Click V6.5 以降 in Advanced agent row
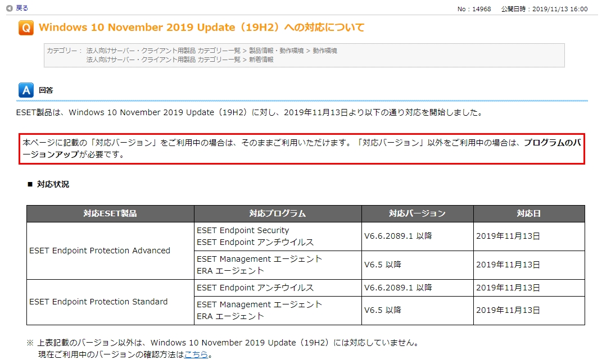This screenshot has width=611, height=364. click(383, 265)
